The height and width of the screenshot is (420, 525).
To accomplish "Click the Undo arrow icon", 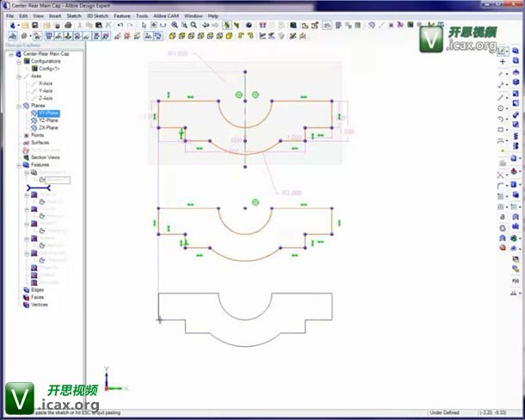I will pos(120,25).
